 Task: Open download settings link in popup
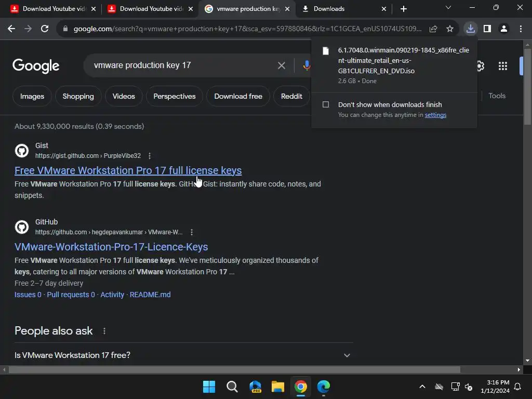[435, 115]
